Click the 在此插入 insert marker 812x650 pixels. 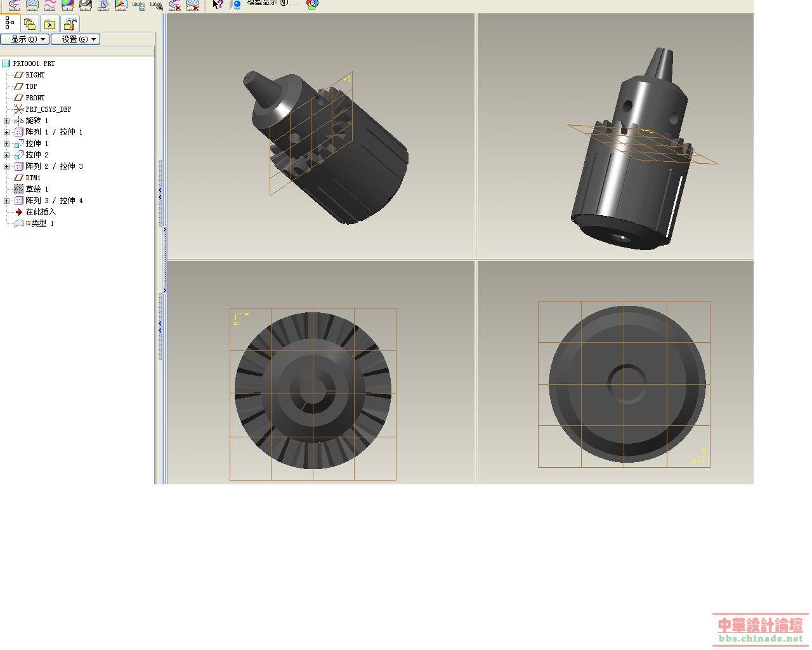click(40, 212)
